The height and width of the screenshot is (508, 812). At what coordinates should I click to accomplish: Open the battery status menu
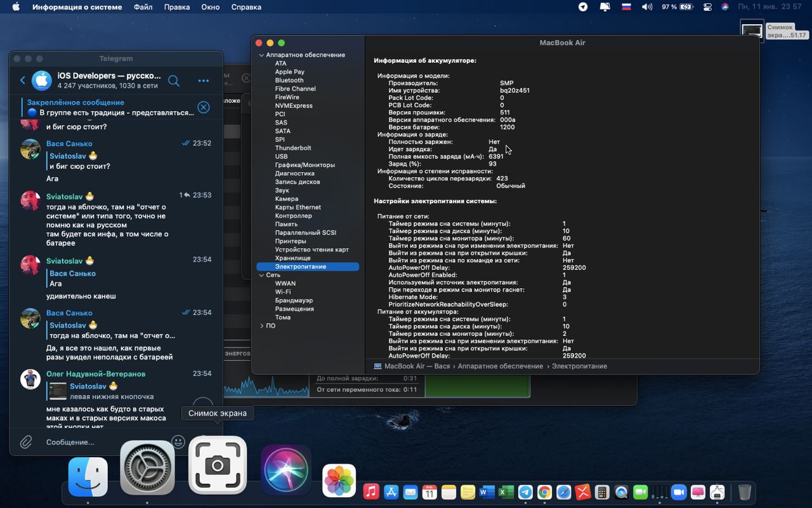[x=678, y=7]
